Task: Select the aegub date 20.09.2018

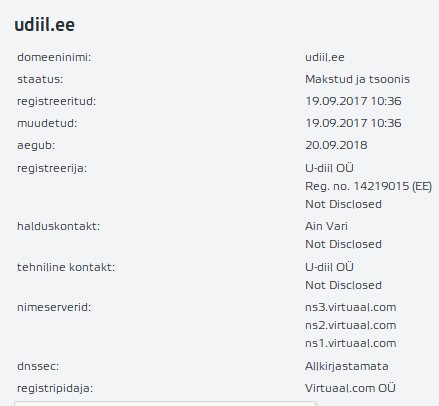Action: 336,145
